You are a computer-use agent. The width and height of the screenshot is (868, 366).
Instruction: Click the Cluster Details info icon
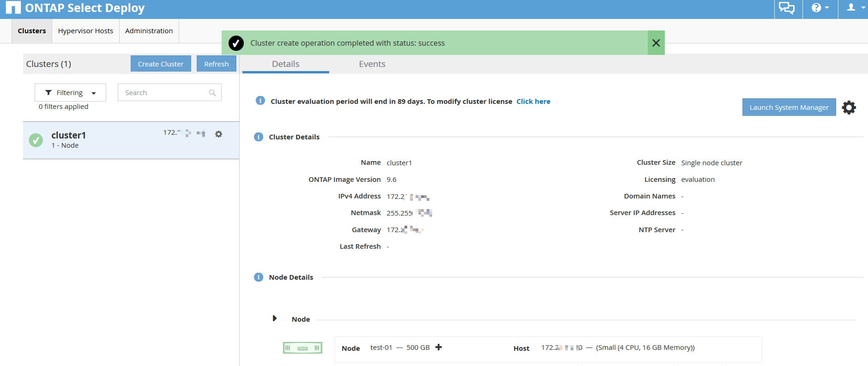click(x=259, y=137)
